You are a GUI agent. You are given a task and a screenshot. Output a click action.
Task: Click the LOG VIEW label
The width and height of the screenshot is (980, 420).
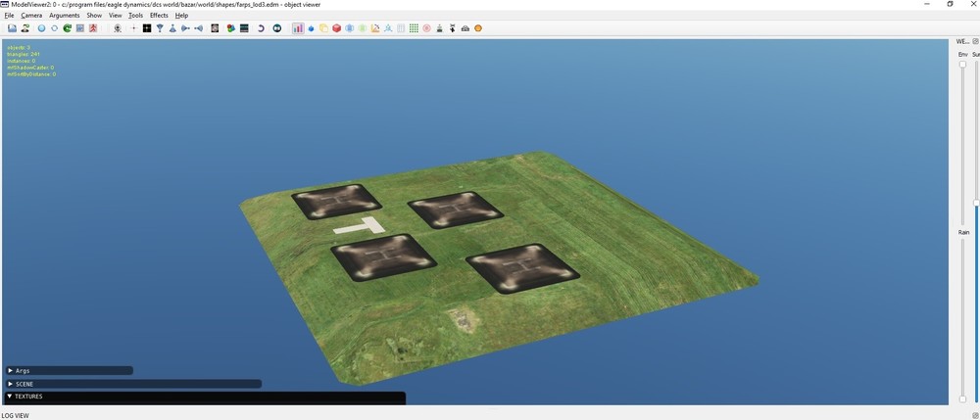15,416
